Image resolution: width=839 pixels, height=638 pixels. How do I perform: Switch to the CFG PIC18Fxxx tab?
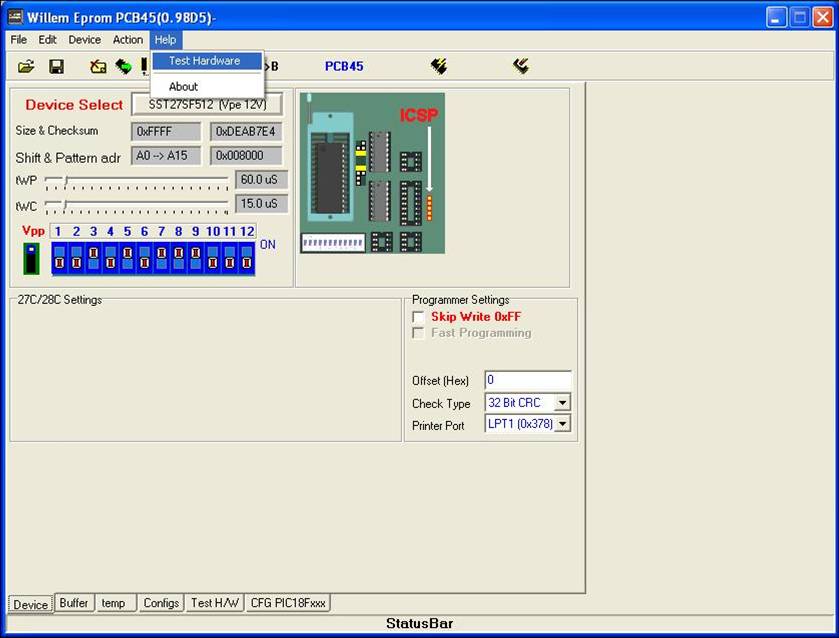(x=288, y=603)
